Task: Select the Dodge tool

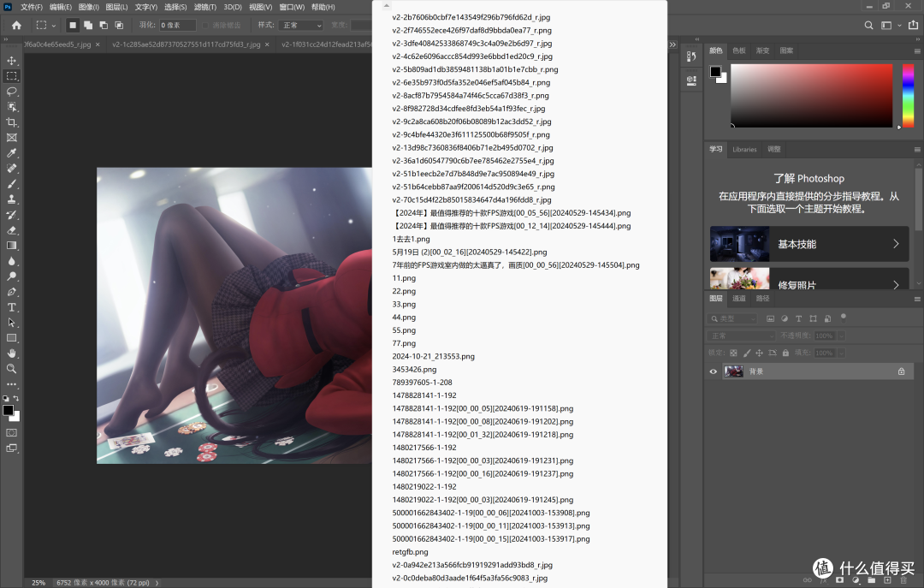Action: tap(12, 276)
